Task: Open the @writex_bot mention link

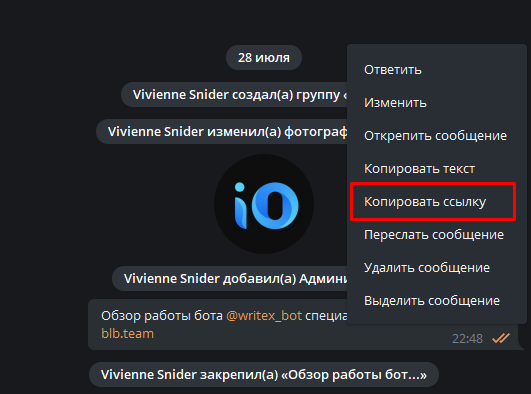Action: [x=264, y=316]
